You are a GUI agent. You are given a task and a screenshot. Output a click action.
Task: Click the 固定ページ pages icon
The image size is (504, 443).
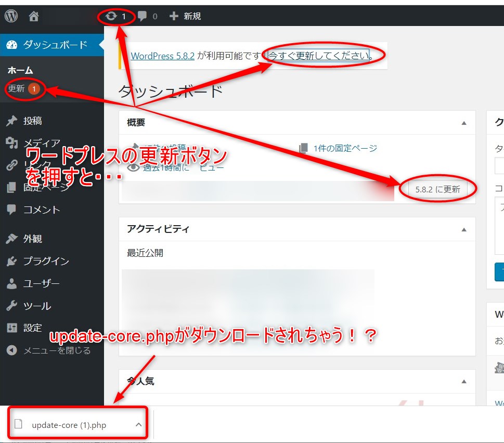click(11, 187)
